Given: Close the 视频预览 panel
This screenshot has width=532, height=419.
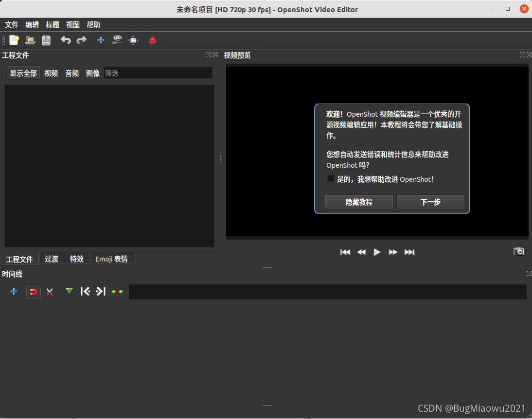Looking at the screenshot, I should click(529, 55).
